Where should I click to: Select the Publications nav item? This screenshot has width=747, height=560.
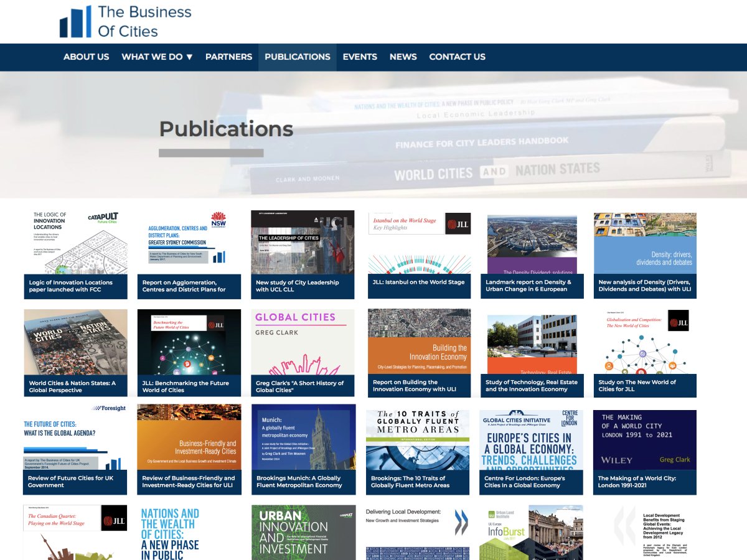tap(298, 57)
